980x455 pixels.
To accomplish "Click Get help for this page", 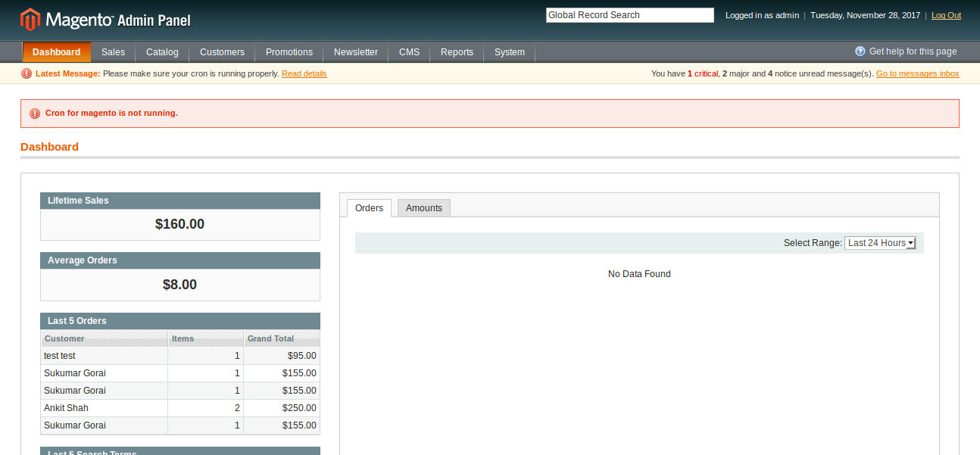I will click(x=913, y=51).
